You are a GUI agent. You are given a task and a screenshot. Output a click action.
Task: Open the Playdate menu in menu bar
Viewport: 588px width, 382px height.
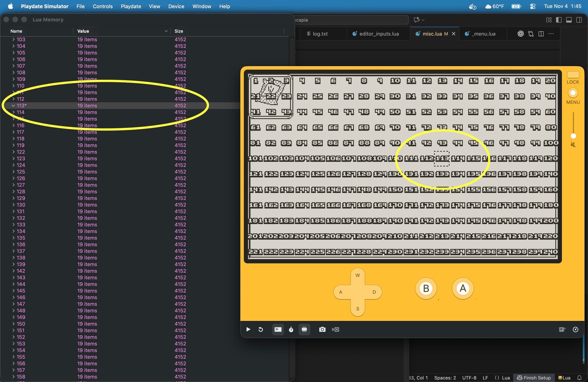(131, 6)
